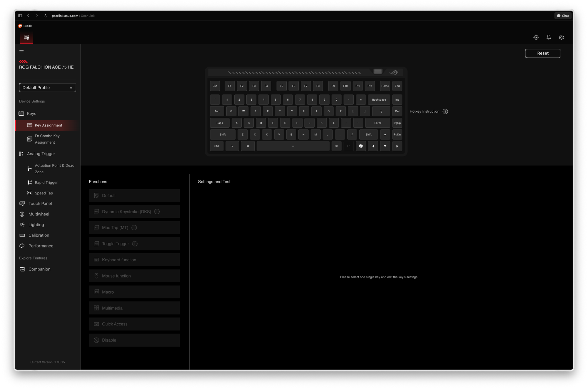This screenshot has height=389, width=588.
Task: Open the Lighting settings icon
Action: click(22, 225)
